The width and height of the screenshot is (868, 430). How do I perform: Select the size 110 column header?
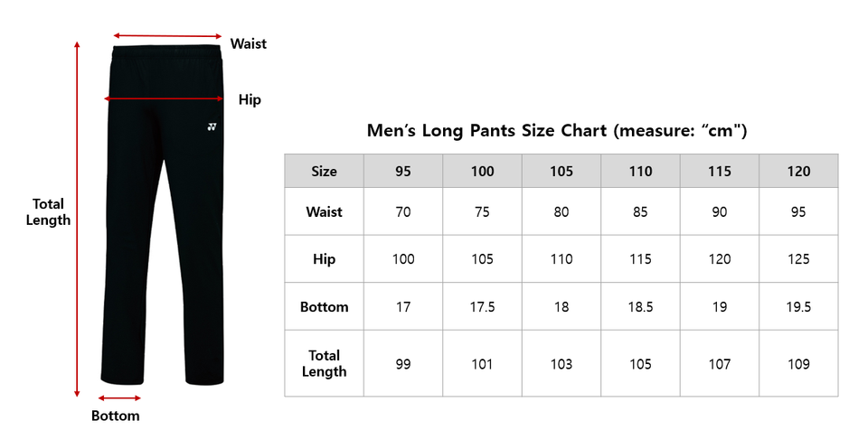click(x=640, y=171)
